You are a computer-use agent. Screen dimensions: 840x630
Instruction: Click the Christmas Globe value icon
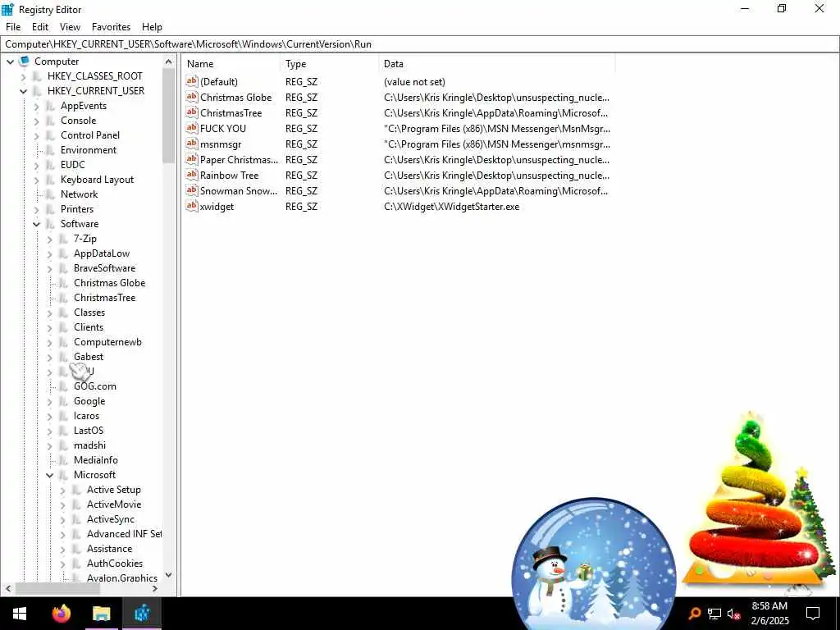[x=192, y=97]
